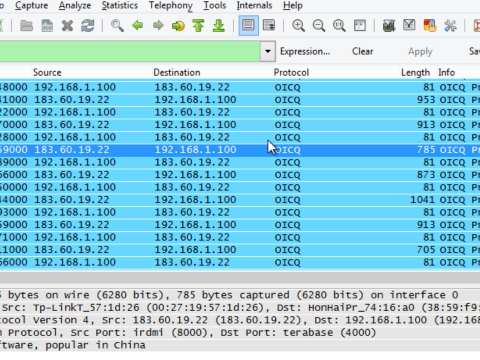The width and height of the screenshot is (480, 360).
Task: Open the Capture menu
Action: (x=32, y=6)
